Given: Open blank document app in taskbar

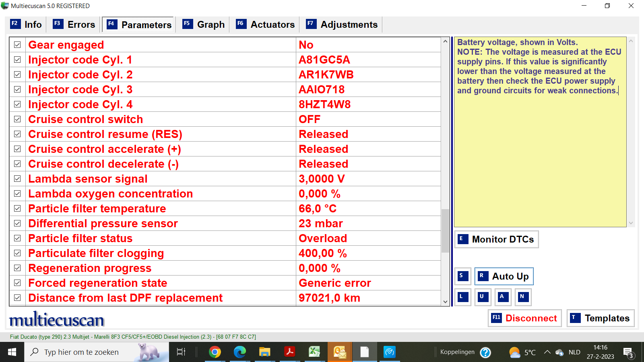Looking at the screenshot, I should 365,352.
